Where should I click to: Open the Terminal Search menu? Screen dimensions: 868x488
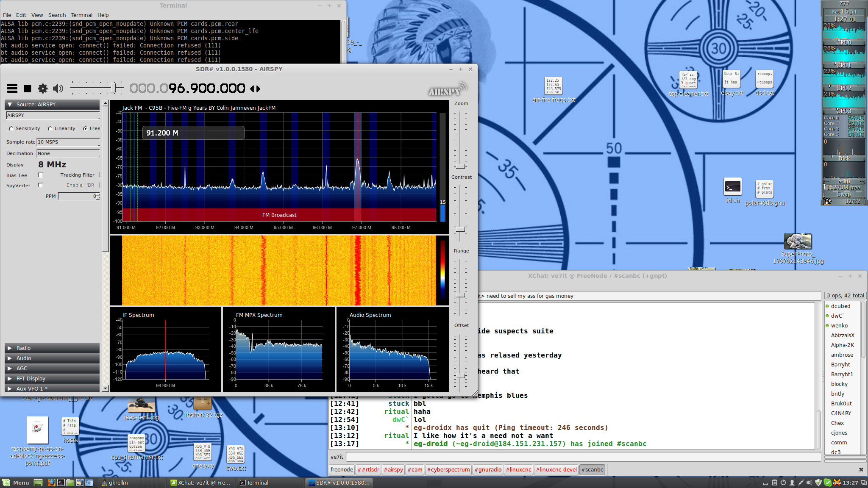[57, 15]
